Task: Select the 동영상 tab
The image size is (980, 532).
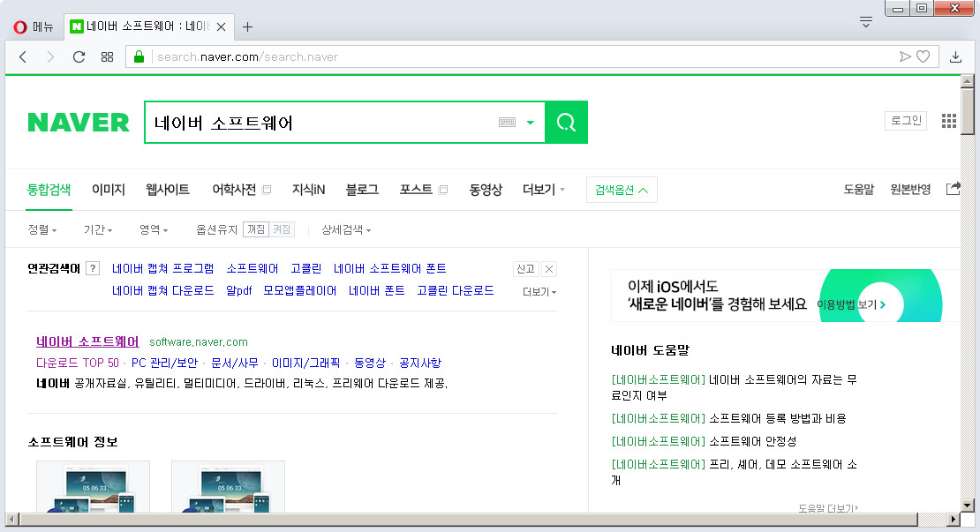Action: 486,189
